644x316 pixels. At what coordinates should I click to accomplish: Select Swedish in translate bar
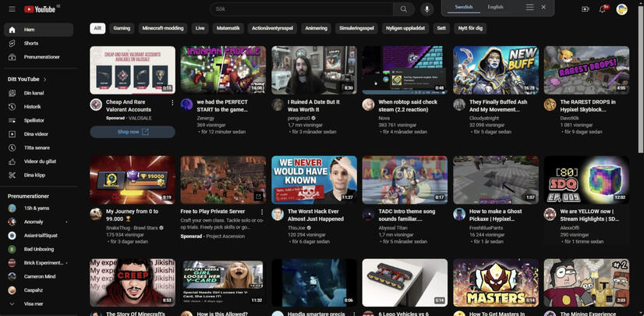pos(464,7)
